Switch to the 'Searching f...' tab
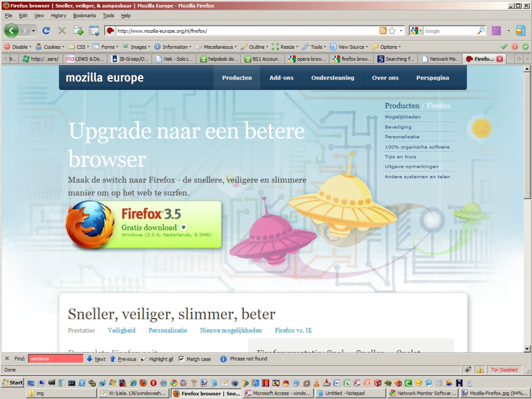This screenshot has height=399, width=532. click(x=396, y=59)
